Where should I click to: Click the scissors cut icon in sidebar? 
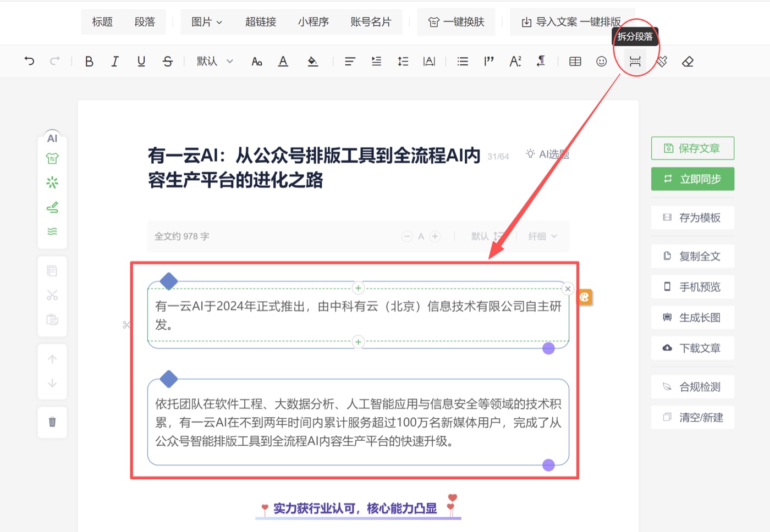(x=52, y=295)
